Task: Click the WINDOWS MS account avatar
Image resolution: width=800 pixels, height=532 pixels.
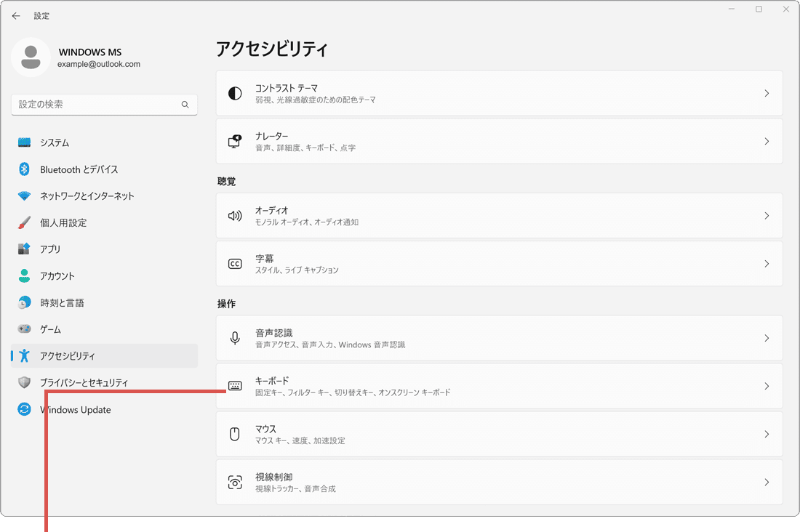Action: coord(31,57)
